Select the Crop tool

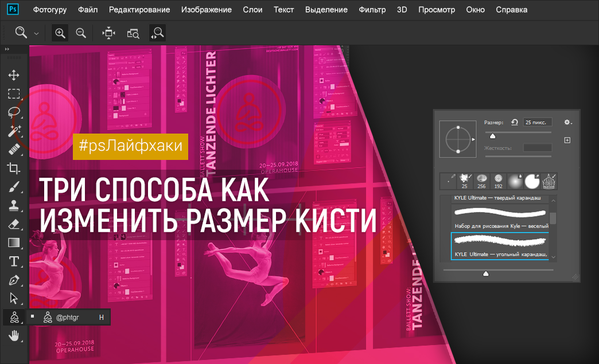pos(14,169)
